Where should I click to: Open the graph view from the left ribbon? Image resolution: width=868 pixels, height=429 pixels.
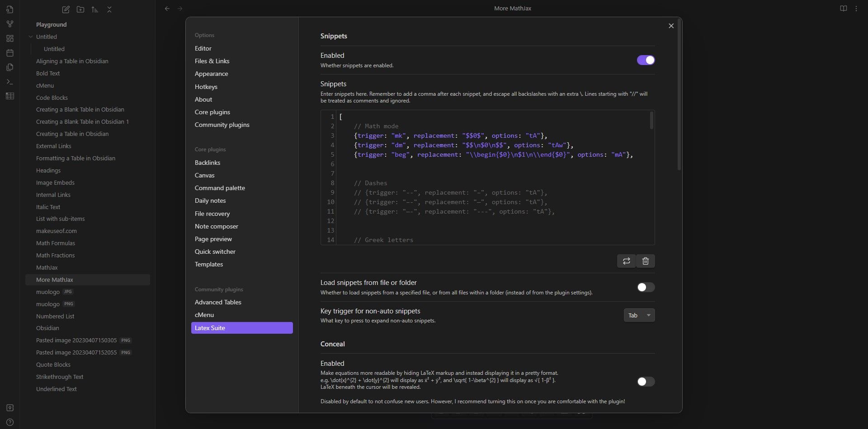pos(10,24)
